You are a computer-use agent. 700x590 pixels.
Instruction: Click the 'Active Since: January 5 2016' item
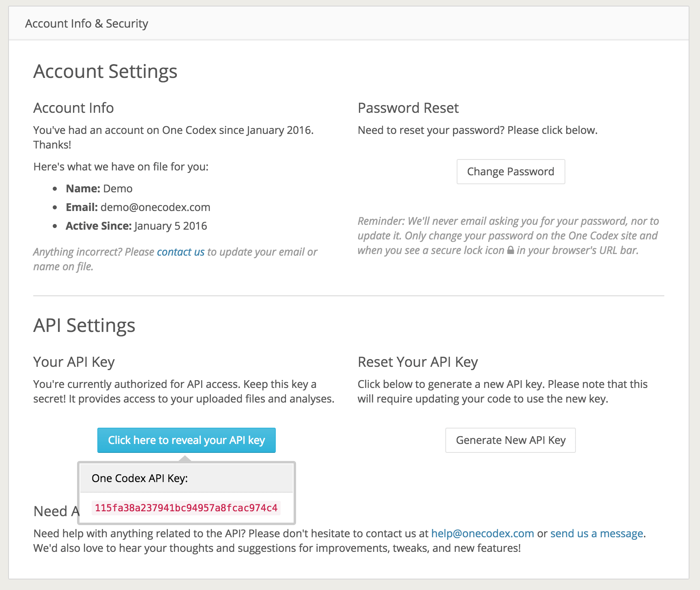point(136,226)
